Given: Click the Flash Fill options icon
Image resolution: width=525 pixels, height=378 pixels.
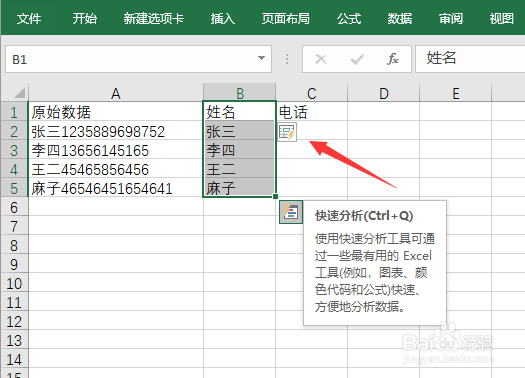Looking at the screenshot, I should (287, 132).
